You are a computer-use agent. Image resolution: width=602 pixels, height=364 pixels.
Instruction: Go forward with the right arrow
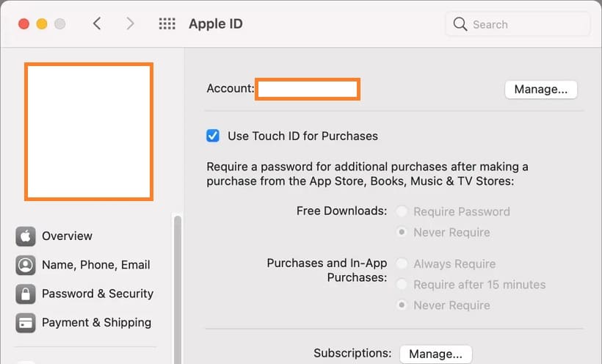[130, 24]
